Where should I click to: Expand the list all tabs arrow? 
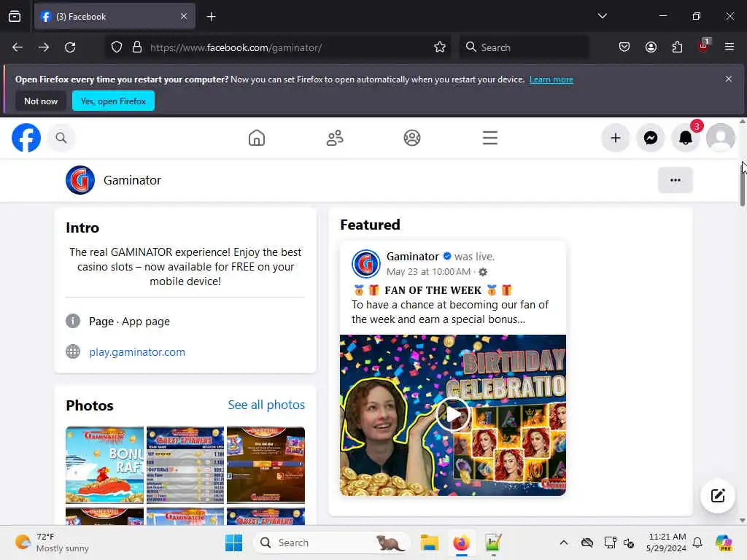(602, 16)
